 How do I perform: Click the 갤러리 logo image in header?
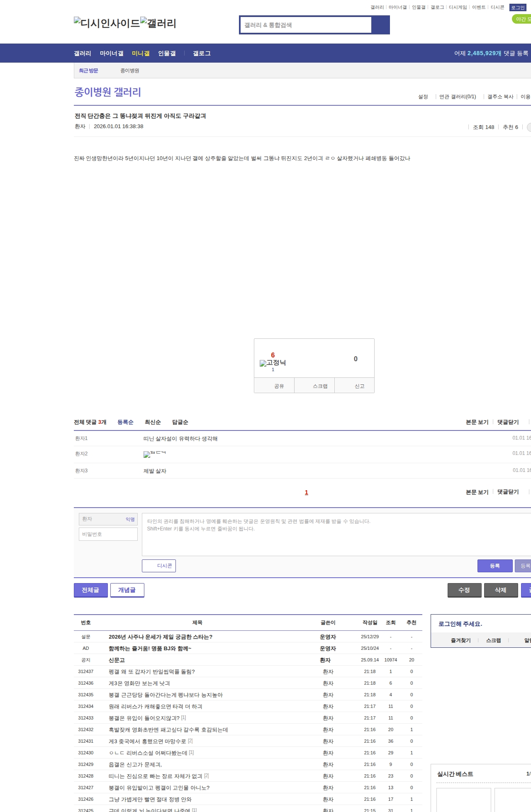[158, 23]
